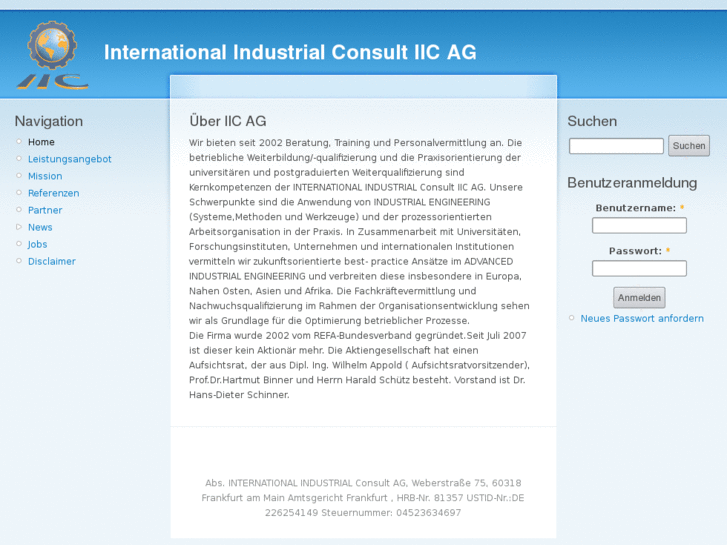The image size is (727, 545).
Task: Expand the News menu arrow
Action: point(19,227)
